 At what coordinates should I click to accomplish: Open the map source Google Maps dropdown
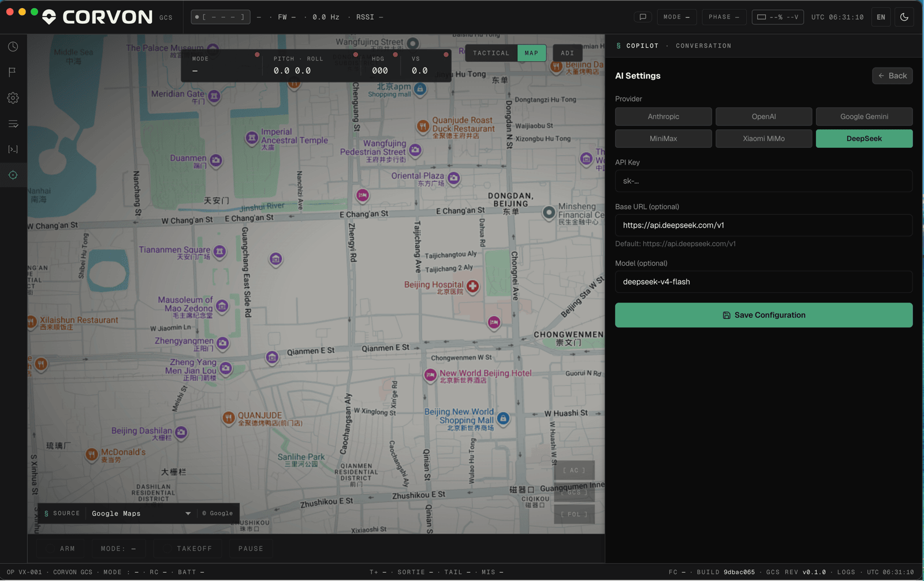click(x=141, y=513)
